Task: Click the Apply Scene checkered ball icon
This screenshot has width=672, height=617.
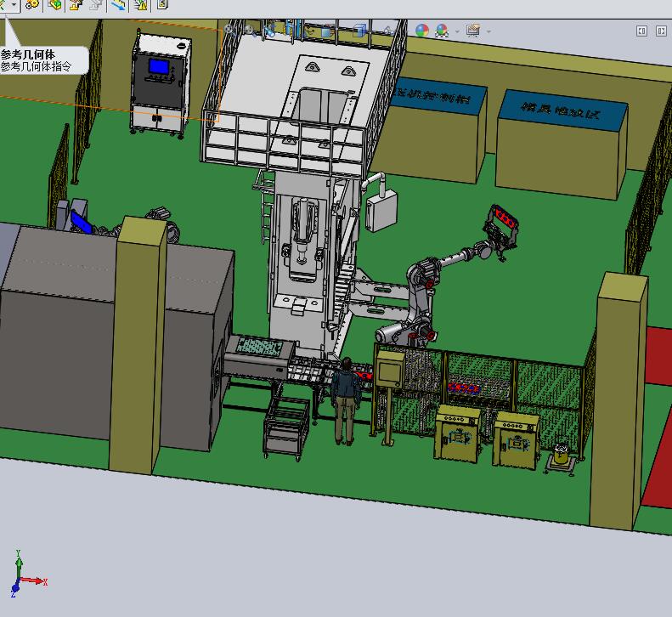Action: pyautogui.click(x=442, y=31)
